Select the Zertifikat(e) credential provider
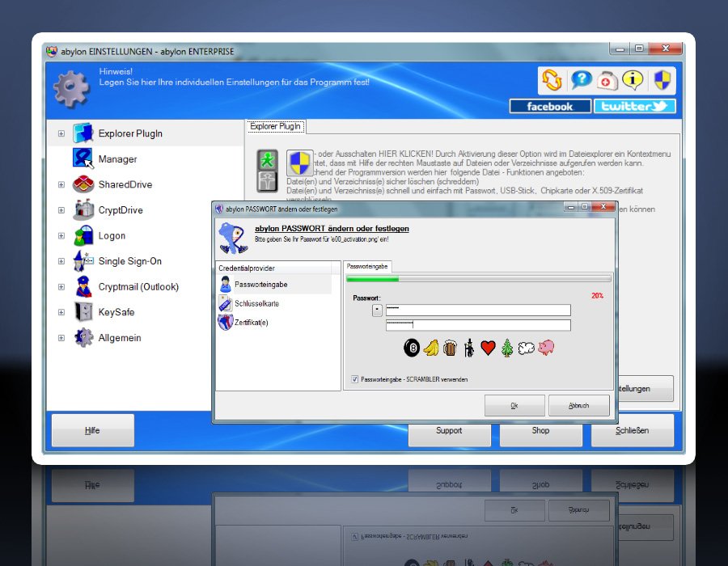This screenshot has height=566, width=728. [274, 323]
